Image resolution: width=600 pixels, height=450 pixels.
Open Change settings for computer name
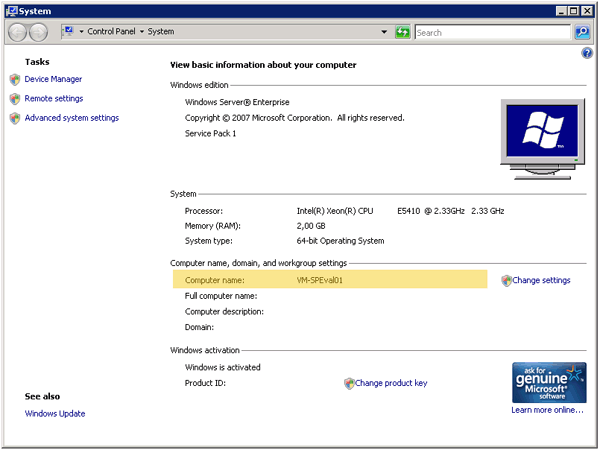tap(541, 281)
